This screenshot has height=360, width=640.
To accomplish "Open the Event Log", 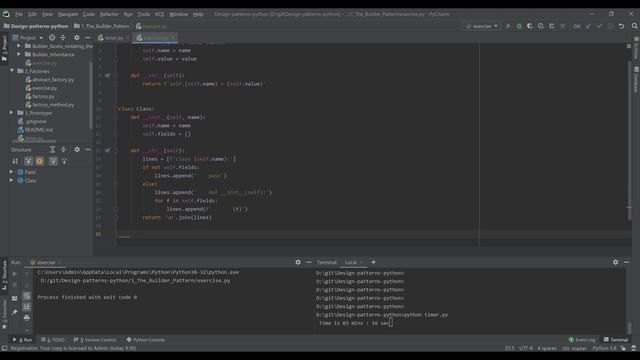I will point(582,340).
